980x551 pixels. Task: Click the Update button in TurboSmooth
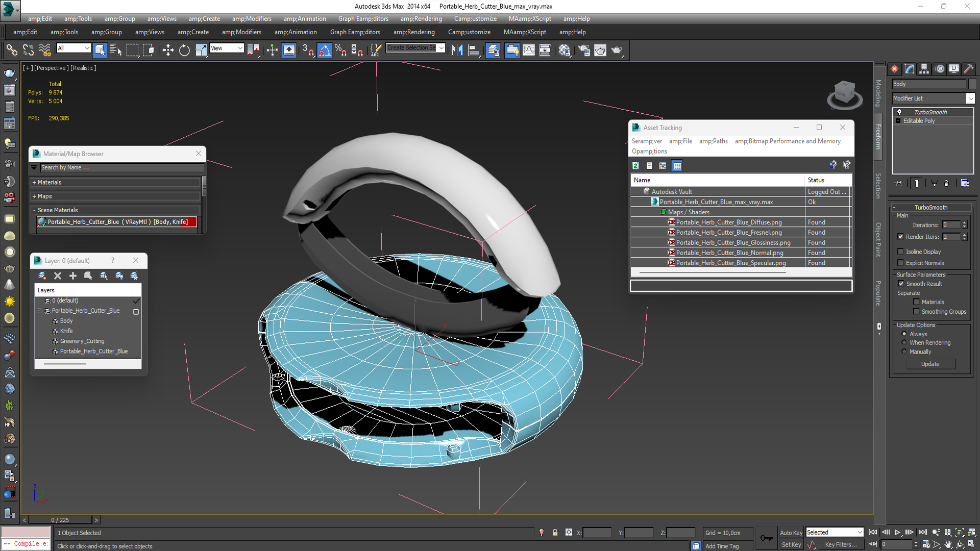(930, 364)
